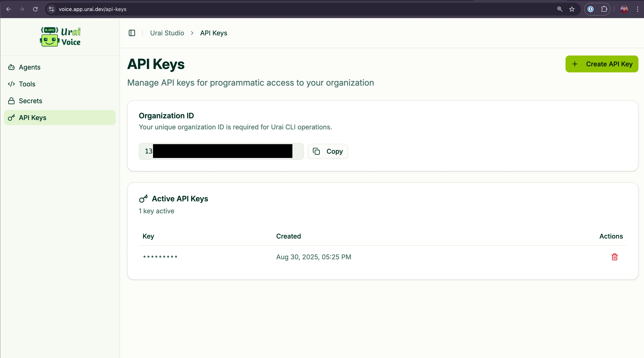Click the browser forward arrow
The width and height of the screenshot is (644, 358).
click(22, 9)
